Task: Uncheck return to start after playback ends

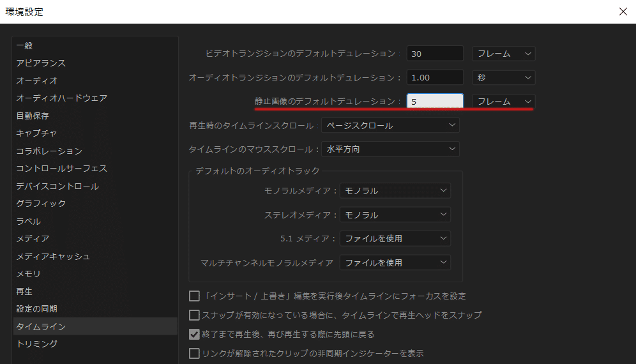Action: click(x=194, y=335)
